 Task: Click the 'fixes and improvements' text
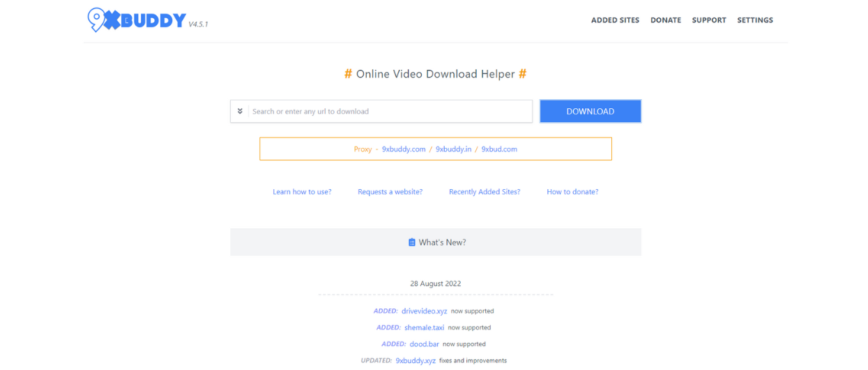click(x=473, y=361)
